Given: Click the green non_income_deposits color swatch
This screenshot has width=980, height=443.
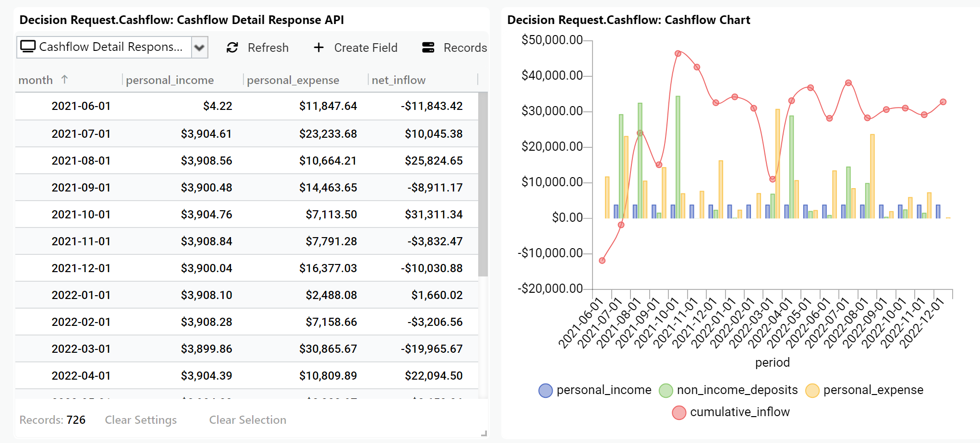Looking at the screenshot, I should (667, 390).
